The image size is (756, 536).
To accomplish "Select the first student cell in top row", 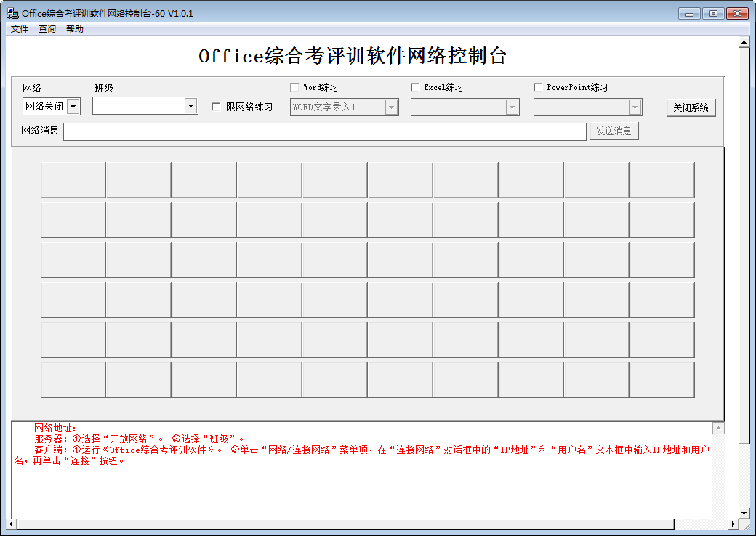I will pyautogui.click(x=73, y=180).
